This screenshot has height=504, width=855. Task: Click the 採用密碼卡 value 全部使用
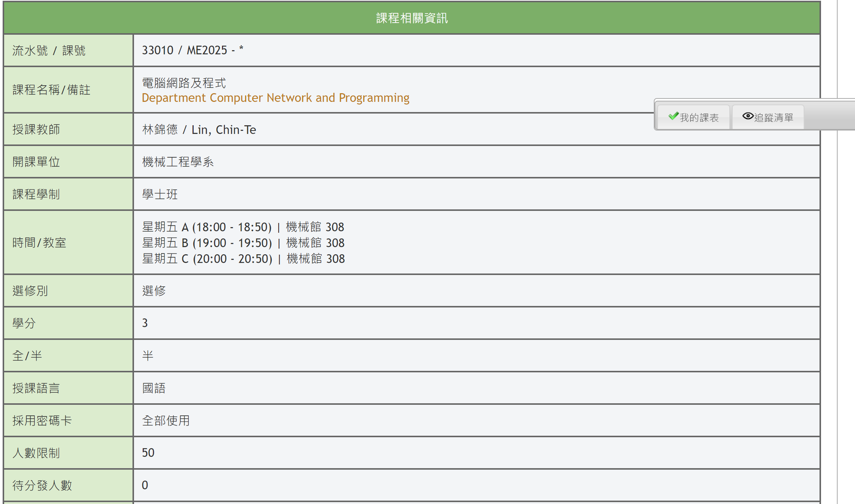pos(166,421)
